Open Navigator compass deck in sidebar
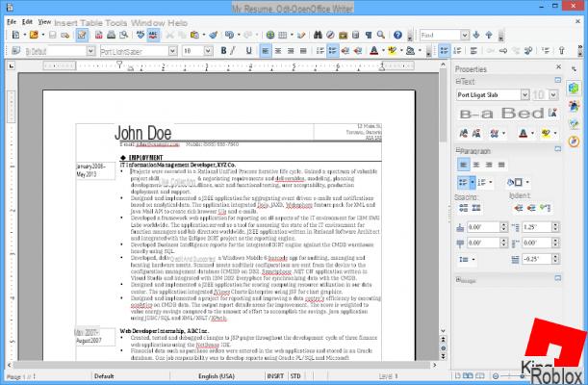Screen dimensions: 588x385 [x=574, y=141]
